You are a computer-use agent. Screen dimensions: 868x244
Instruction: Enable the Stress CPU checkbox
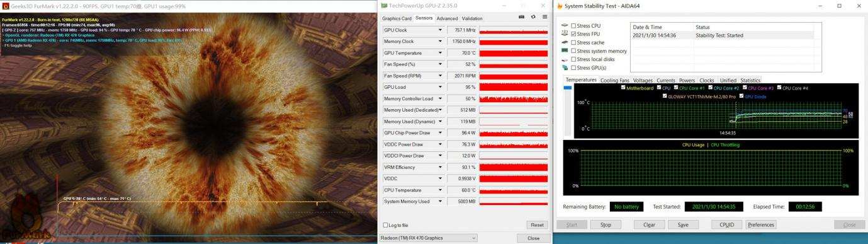[x=573, y=26]
